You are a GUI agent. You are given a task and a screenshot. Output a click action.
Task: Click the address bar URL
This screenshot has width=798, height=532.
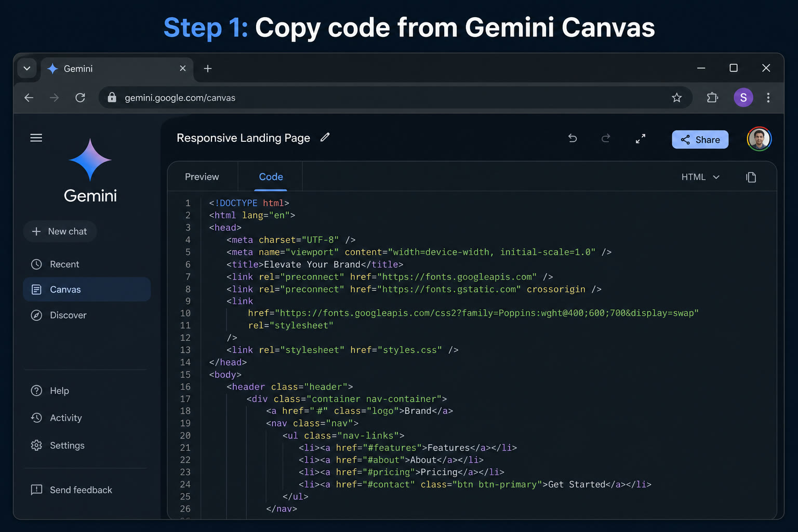[x=180, y=98]
